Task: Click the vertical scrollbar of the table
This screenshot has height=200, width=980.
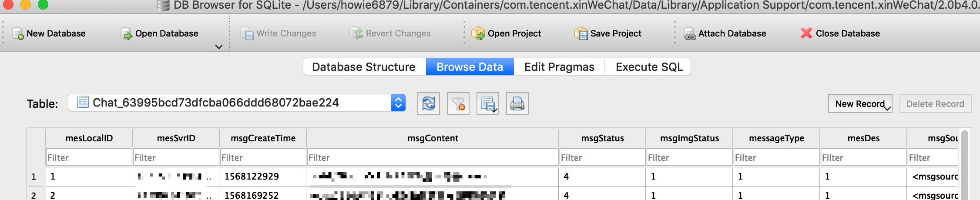Action: [x=964, y=165]
